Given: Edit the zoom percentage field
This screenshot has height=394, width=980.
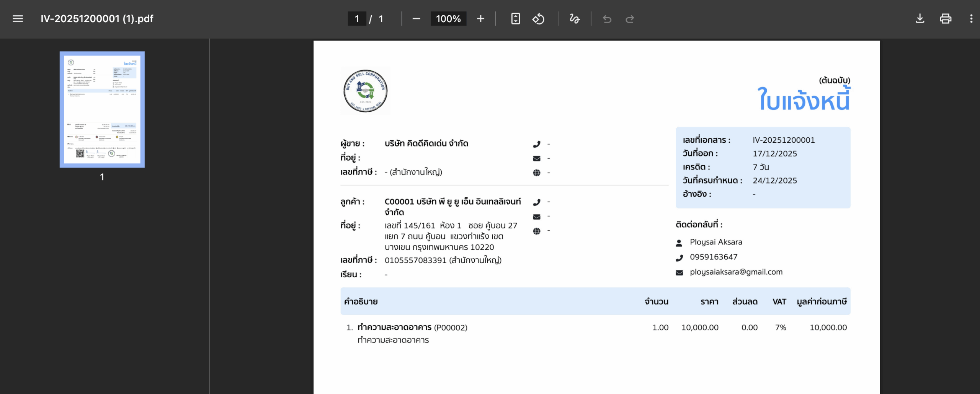Looking at the screenshot, I should tap(448, 18).
